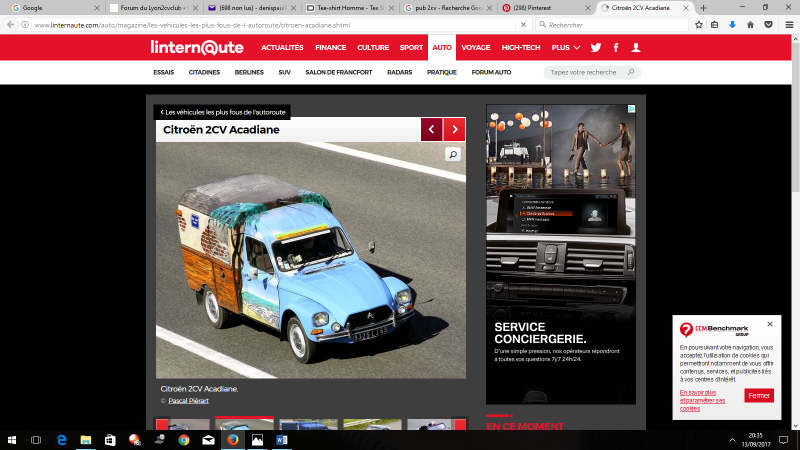Select the second gallery thumbnail with red highlight
This screenshot has width=800, height=450.
coord(244,423)
